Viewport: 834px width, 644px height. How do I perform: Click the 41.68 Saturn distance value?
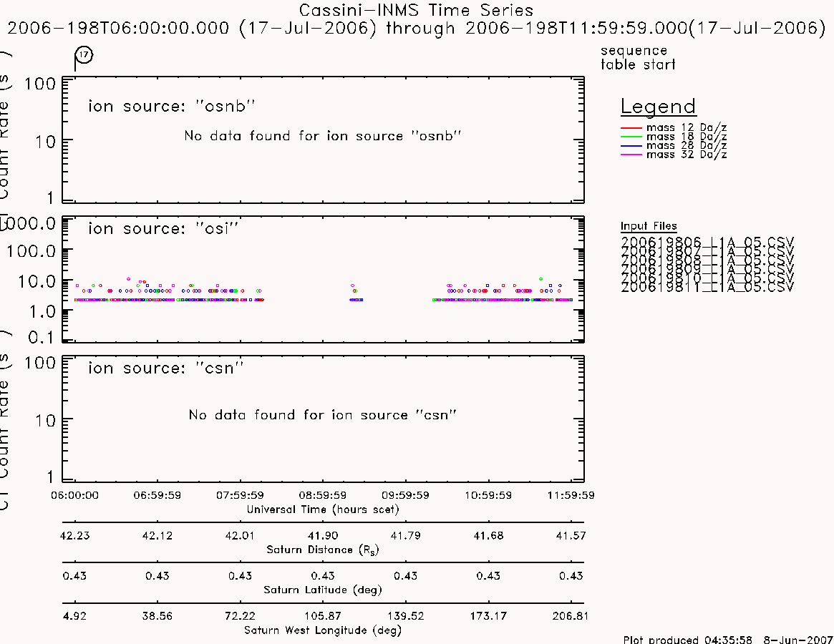pyautogui.click(x=488, y=535)
